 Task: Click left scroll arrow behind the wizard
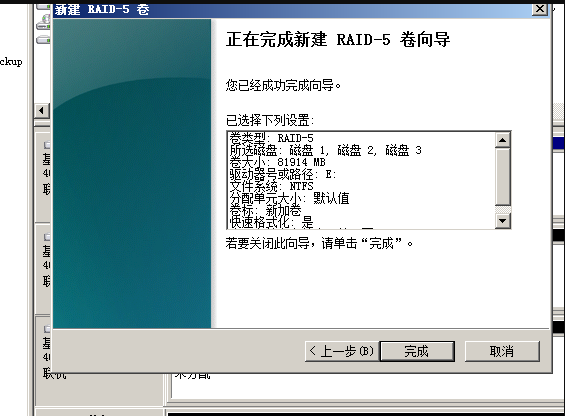42,110
